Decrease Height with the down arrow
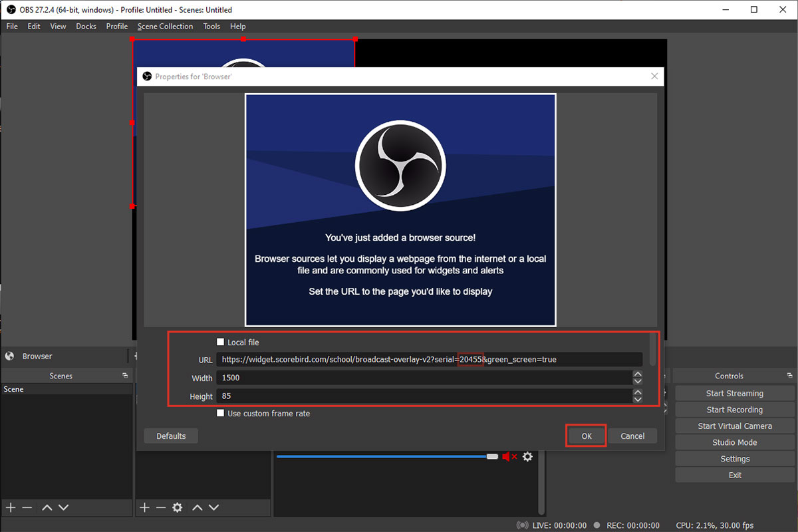 638,400
